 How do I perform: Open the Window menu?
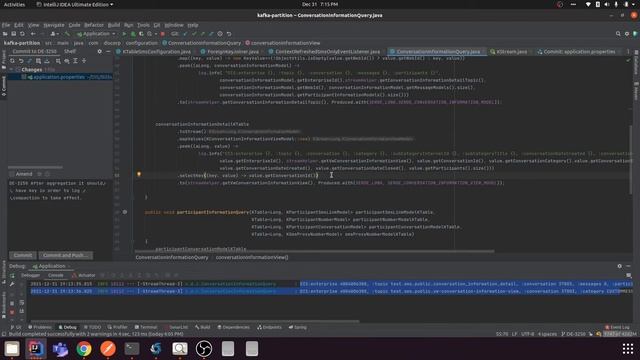tap(174, 25)
